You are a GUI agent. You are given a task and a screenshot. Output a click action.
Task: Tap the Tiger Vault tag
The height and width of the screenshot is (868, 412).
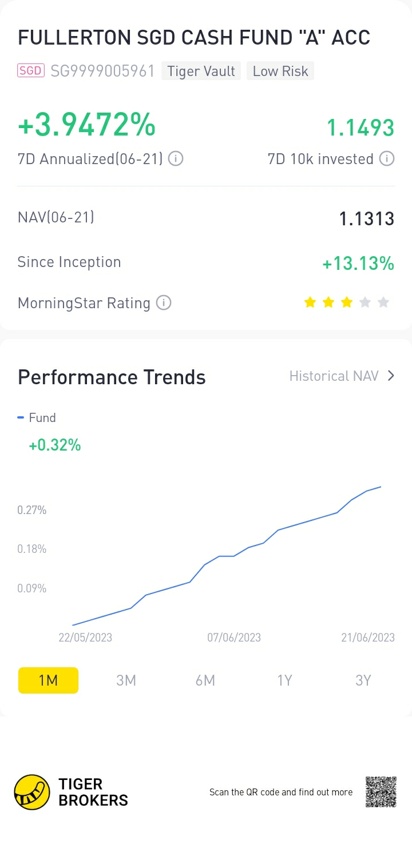coord(201,71)
